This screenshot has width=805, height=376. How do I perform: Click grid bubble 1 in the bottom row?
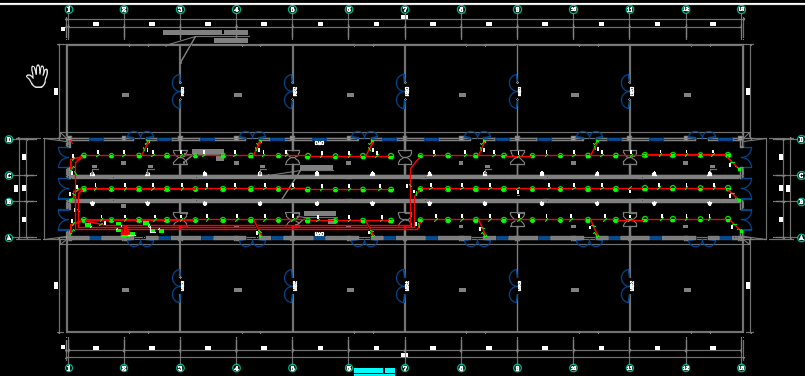tap(69, 368)
